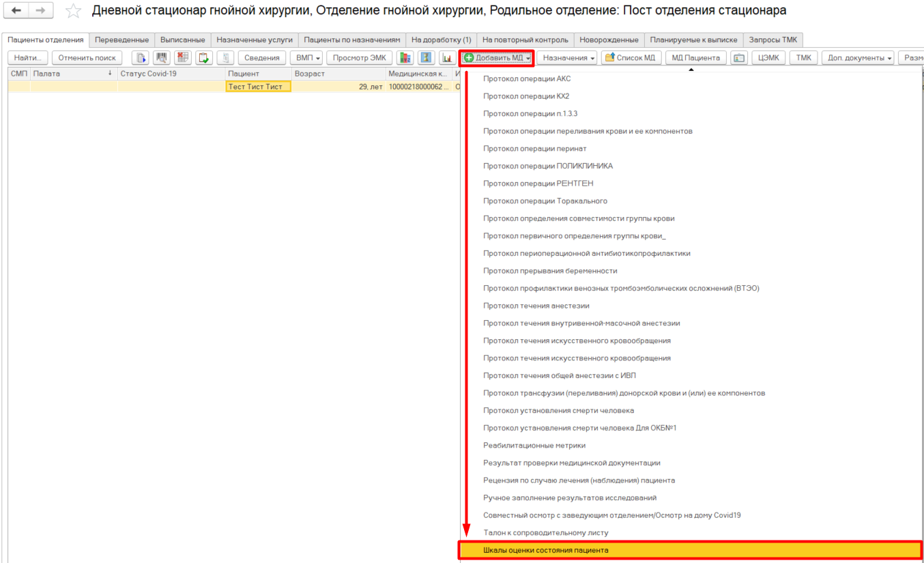924x563 pixels.
Task: Click the table with red cross icon
Action: click(182, 58)
